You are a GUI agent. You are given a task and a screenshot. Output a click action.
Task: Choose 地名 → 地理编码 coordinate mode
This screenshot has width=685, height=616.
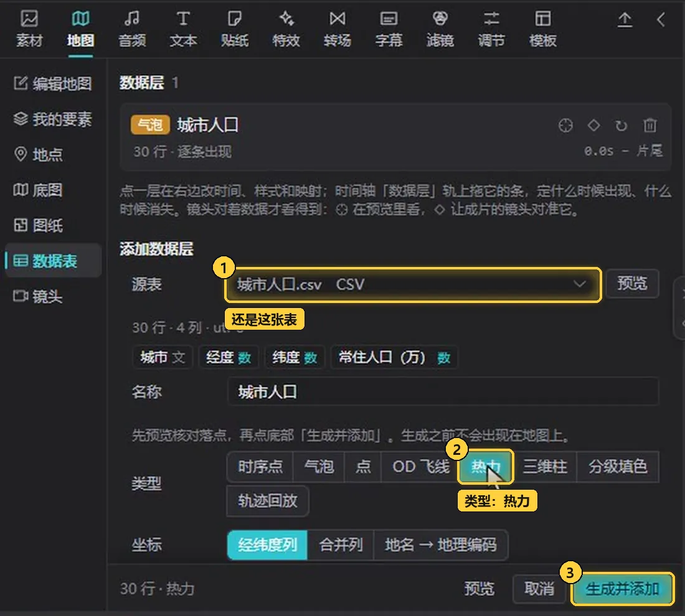(441, 545)
